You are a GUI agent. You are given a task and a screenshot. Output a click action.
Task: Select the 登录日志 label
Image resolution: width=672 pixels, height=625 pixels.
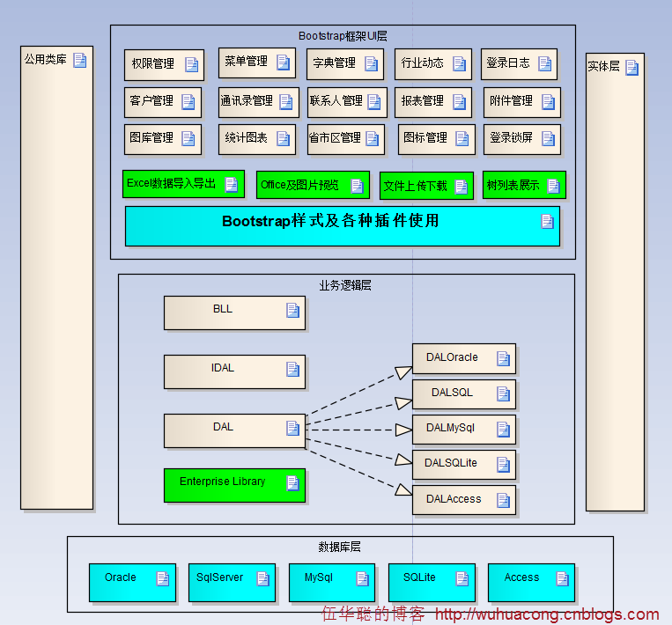tap(508, 63)
